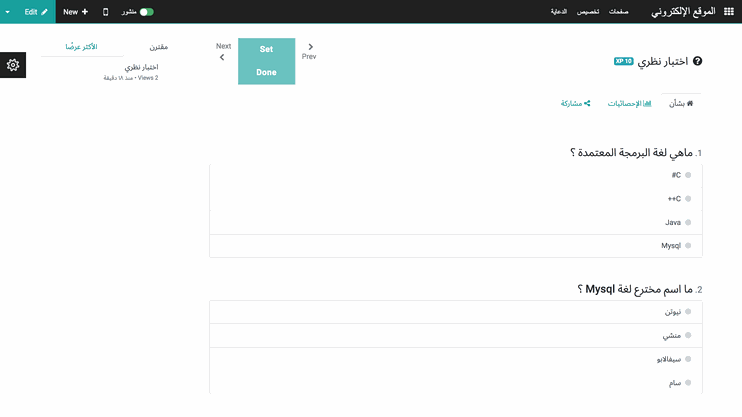The height and width of the screenshot is (417, 742).
Task: Open the settings gear panel
Action: [x=13, y=65]
